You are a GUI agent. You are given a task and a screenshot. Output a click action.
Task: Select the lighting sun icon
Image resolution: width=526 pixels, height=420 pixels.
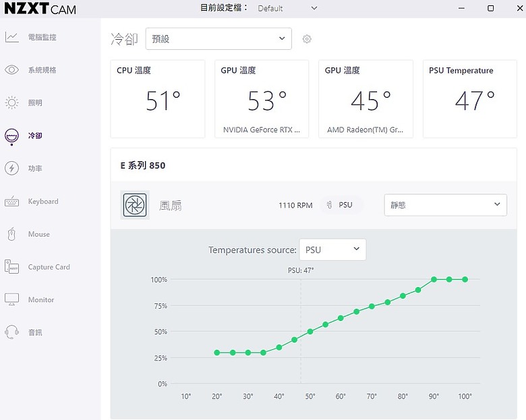click(11, 102)
